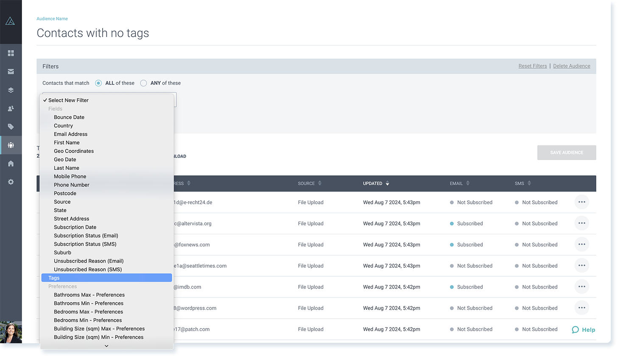This screenshot has height=364, width=629.
Task: Select the First Name filter option
Action: point(67,142)
